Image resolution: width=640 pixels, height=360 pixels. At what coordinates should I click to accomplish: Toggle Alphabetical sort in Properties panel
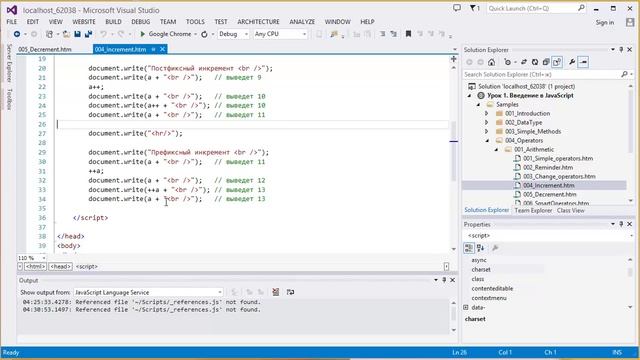pyautogui.click(x=480, y=248)
